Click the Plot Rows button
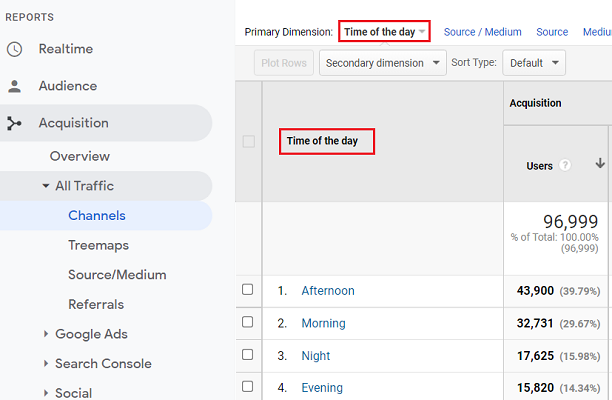 tap(283, 63)
